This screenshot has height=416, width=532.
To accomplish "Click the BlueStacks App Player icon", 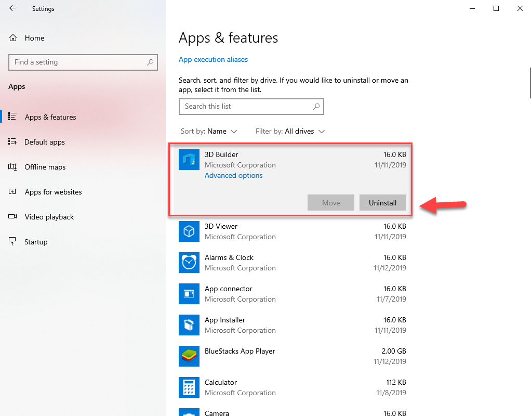I will [189, 356].
